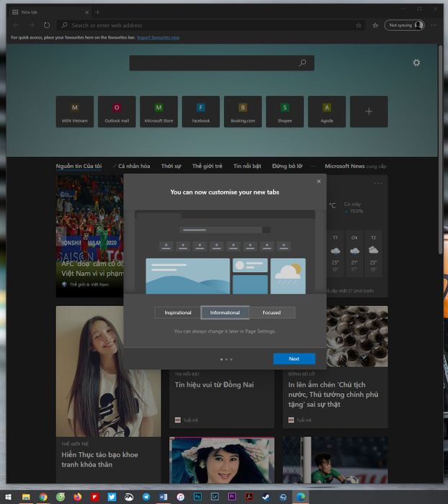Open the Facebook quick link tile

[201, 112]
